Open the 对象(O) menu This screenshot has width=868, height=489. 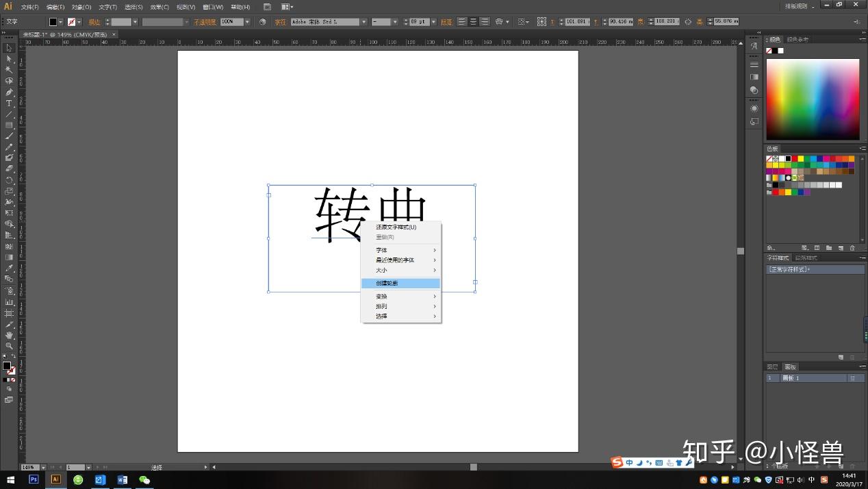tap(81, 7)
